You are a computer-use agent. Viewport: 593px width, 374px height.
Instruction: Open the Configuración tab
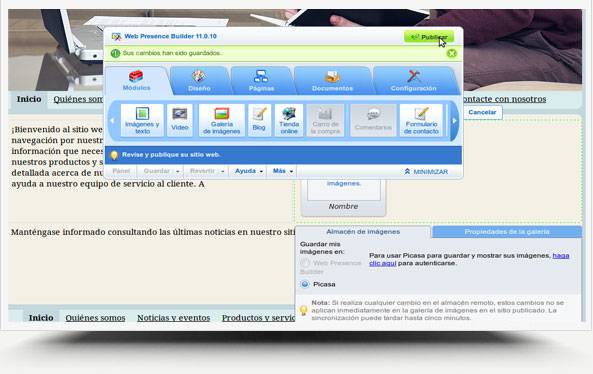pyautogui.click(x=413, y=81)
